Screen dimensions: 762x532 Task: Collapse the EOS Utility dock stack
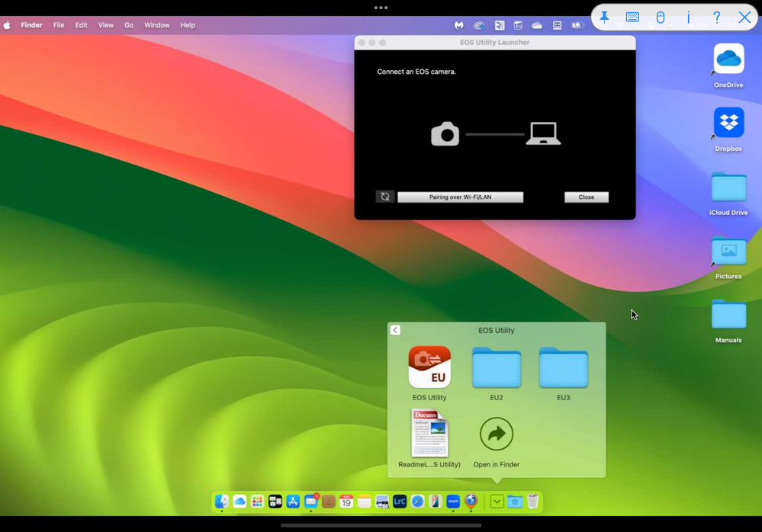coord(497,502)
